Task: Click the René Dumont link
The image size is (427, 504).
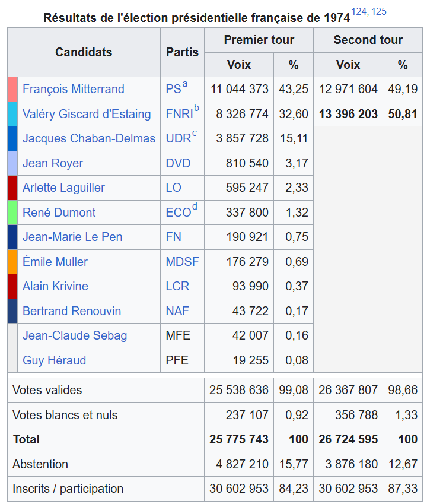Action: [x=59, y=213]
